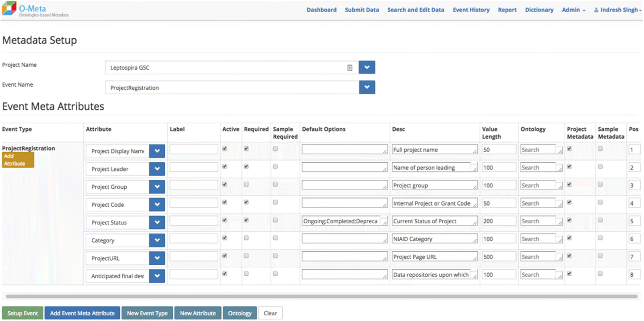Click the Default Options column header
The image size is (644, 321).
point(324,129)
